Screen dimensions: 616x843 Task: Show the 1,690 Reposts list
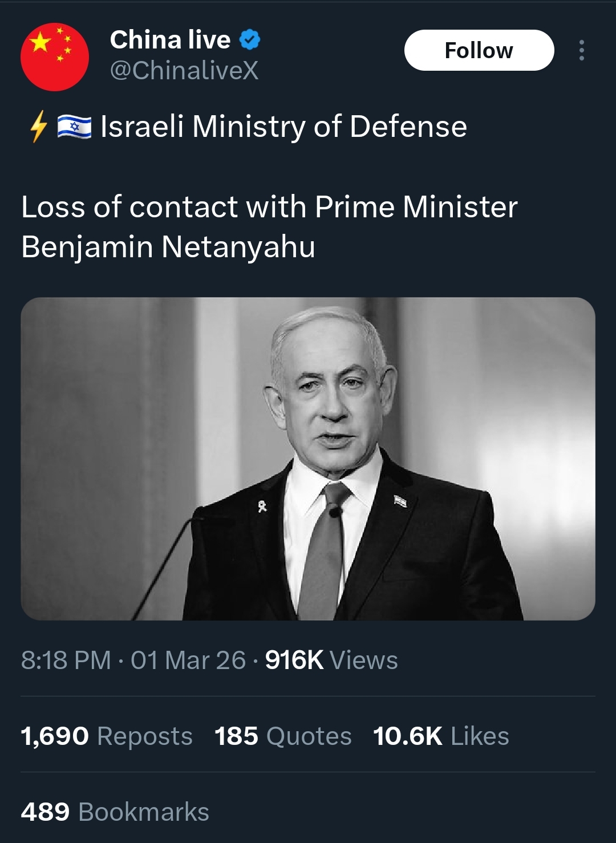(x=107, y=736)
